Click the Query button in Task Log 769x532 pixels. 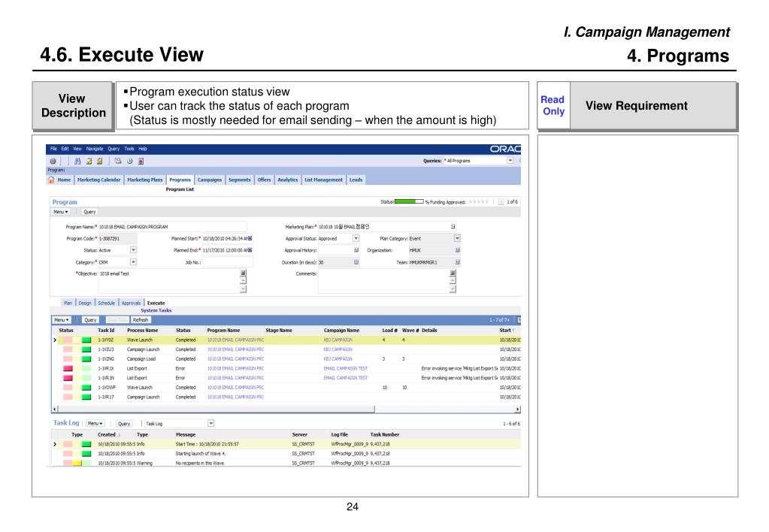point(124,424)
